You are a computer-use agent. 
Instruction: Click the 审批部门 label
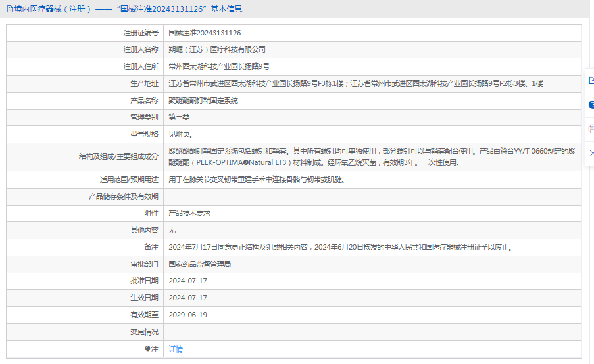(144, 264)
